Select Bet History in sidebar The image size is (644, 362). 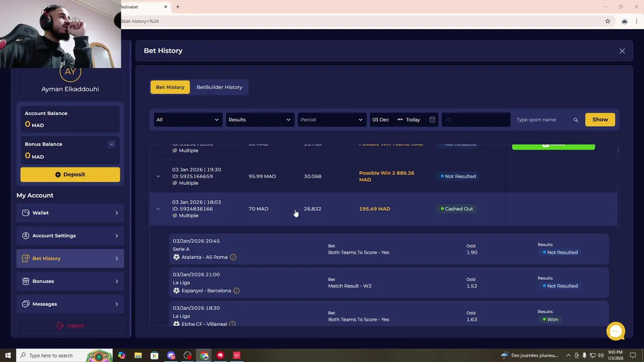click(70, 258)
